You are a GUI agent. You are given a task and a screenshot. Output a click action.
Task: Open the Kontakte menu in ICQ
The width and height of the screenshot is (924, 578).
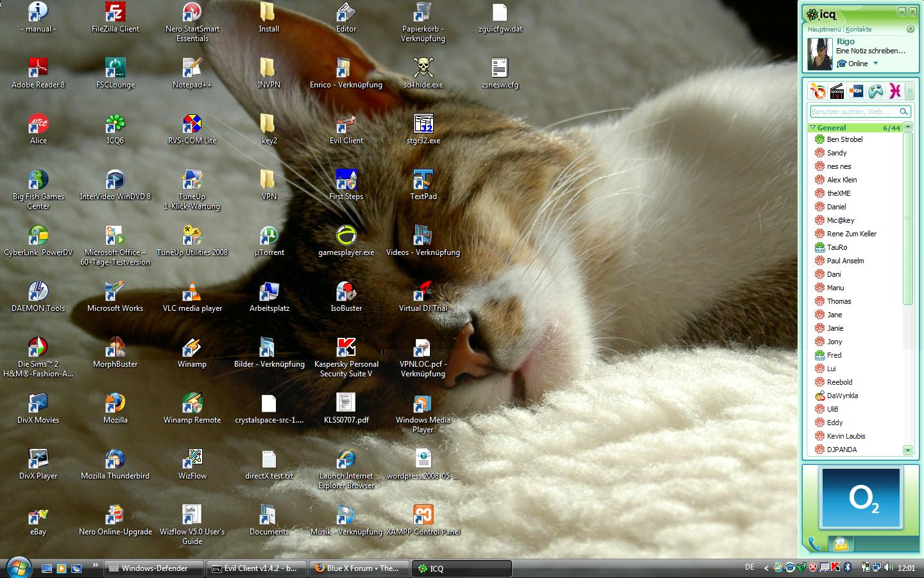(x=859, y=29)
